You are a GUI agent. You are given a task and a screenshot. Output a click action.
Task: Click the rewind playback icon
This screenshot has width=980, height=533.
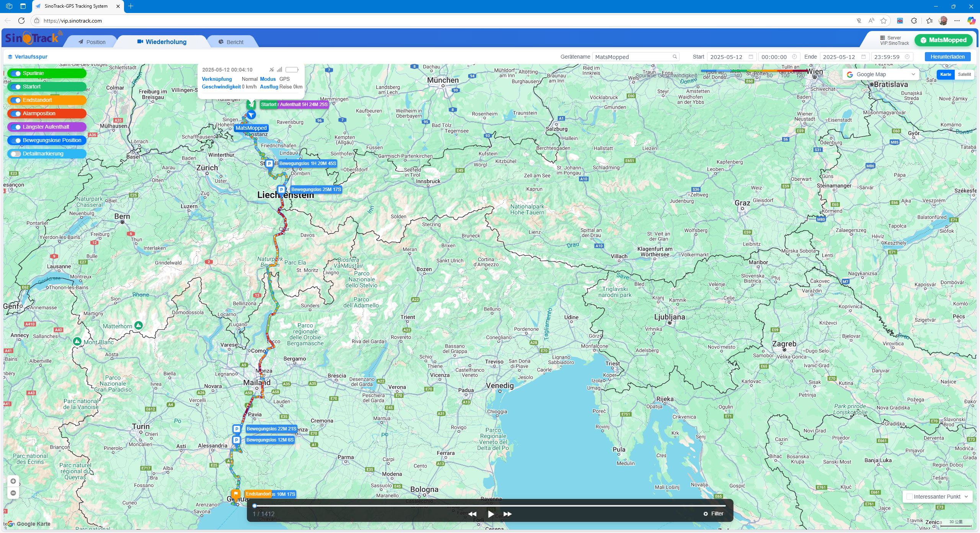click(x=472, y=514)
